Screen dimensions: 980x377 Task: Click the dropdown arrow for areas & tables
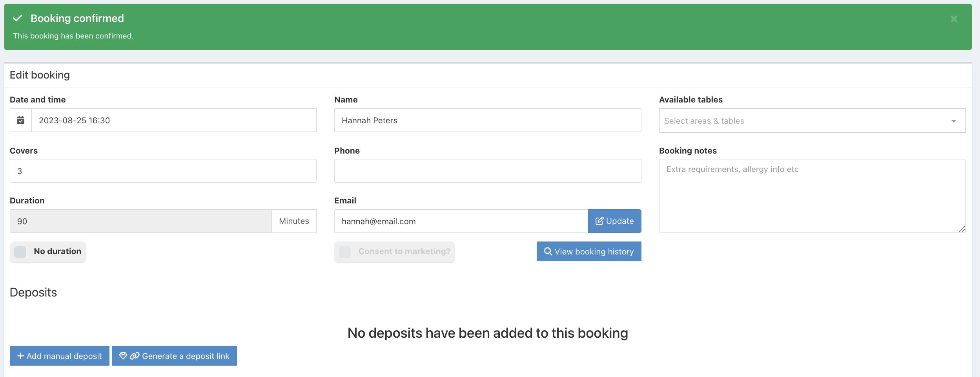[x=953, y=121]
